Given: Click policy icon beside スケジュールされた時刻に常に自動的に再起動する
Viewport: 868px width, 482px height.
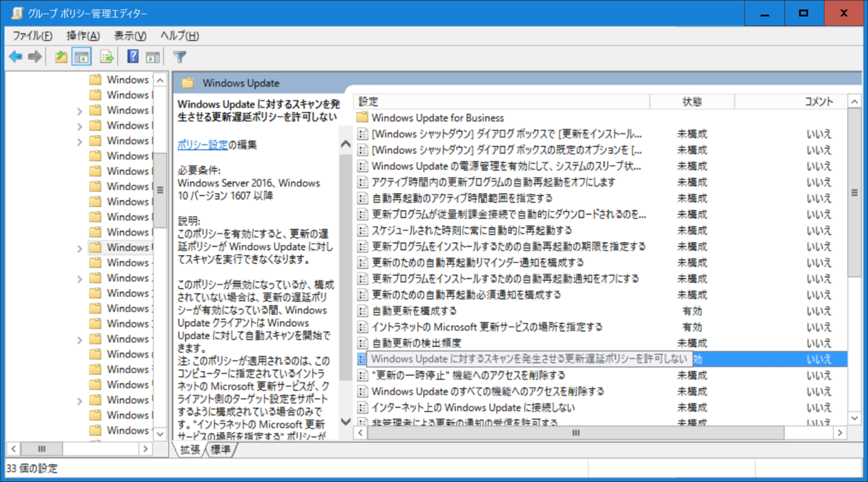Looking at the screenshot, I should 362,230.
